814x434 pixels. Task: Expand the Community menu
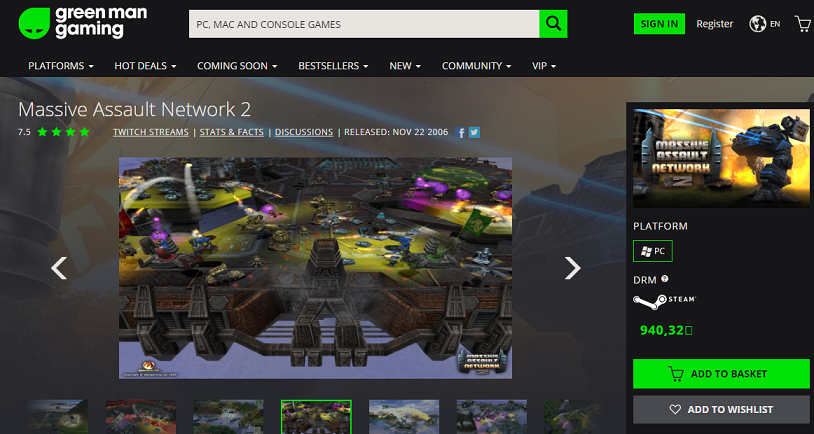point(477,66)
